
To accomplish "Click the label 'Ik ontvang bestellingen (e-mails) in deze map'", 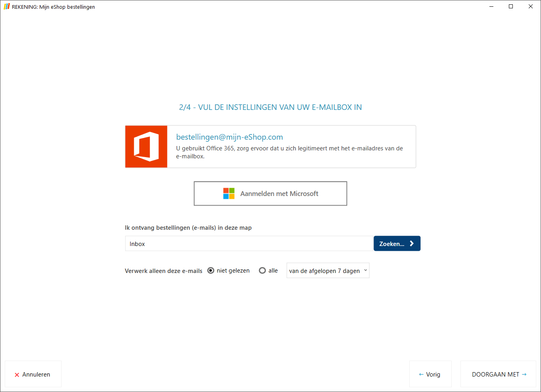I will point(188,228).
